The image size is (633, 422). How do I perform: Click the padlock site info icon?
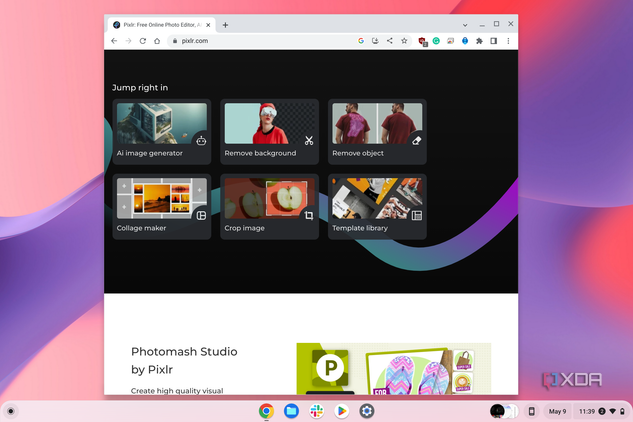(x=175, y=41)
